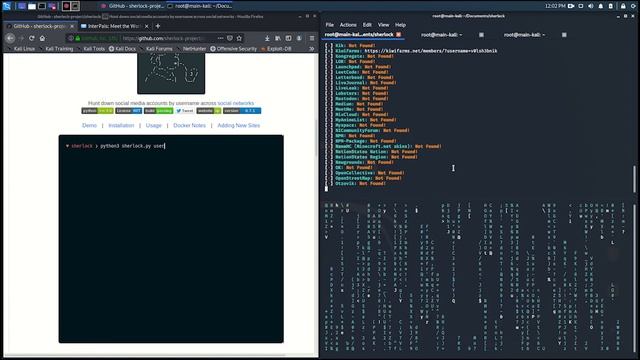Close the root@main-kali sherlock terminal tab
Viewport: 640px width, 360px height.
pos(398,35)
